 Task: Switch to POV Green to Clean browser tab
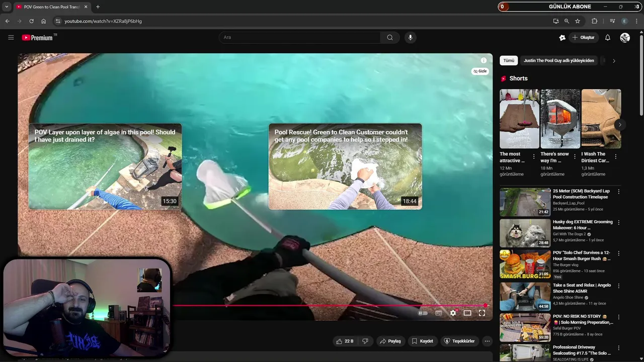pyautogui.click(x=51, y=7)
